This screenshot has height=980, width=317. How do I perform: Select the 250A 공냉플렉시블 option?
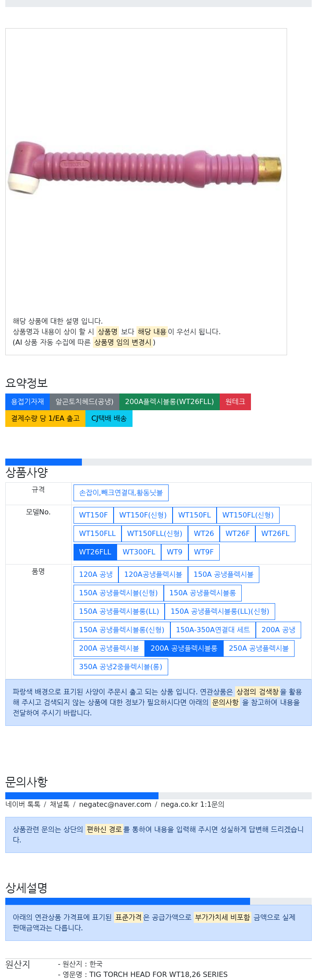(x=259, y=648)
